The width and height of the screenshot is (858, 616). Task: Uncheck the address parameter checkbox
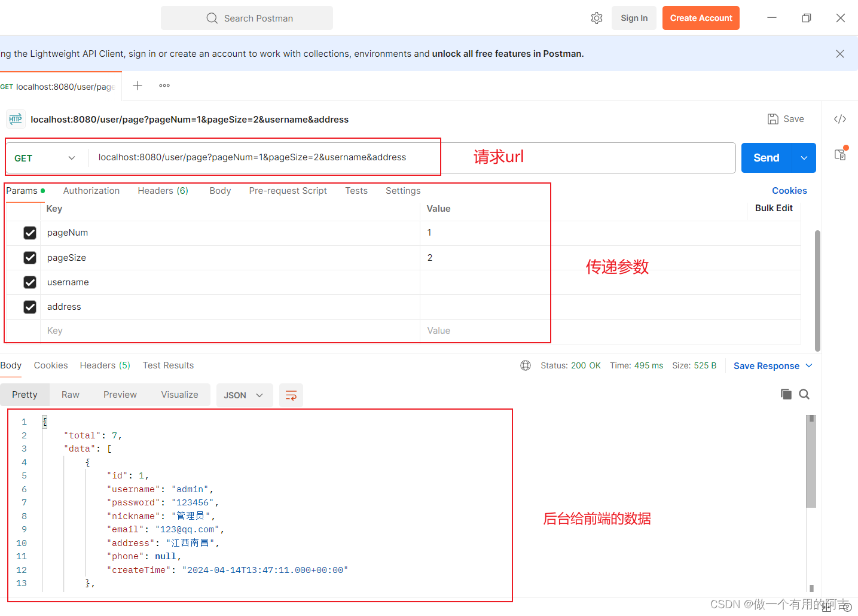30,307
